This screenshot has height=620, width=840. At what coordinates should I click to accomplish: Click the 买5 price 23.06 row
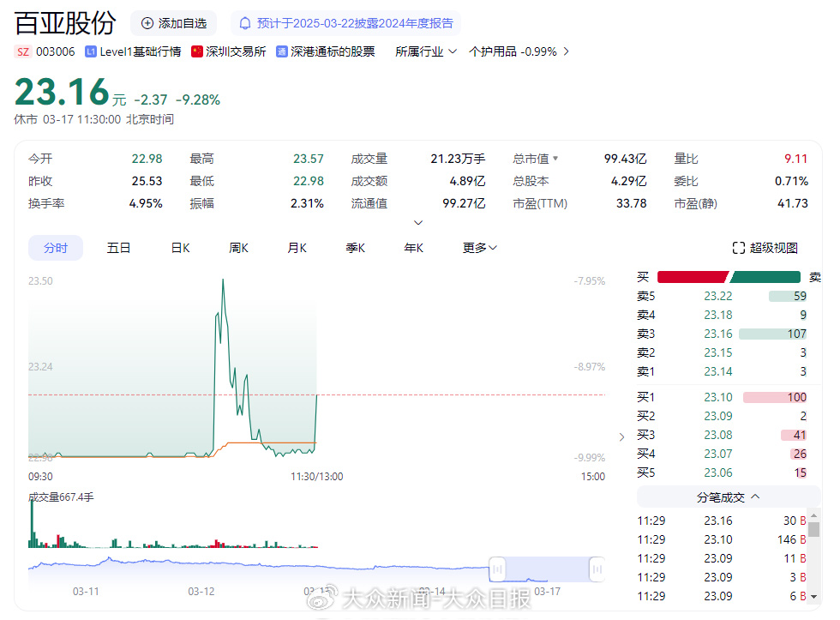click(x=722, y=473)
